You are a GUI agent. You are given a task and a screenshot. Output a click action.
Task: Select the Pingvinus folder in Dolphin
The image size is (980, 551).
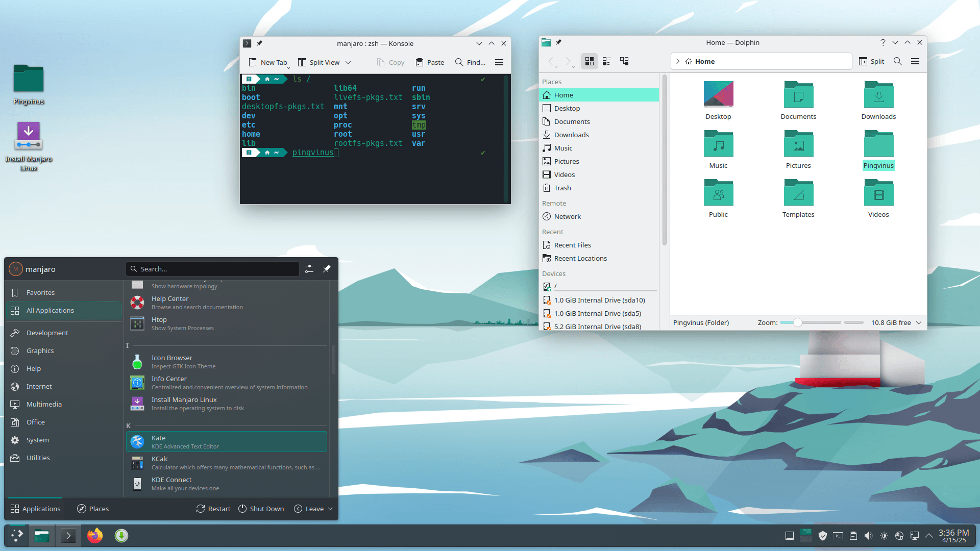tap(878, 150)
